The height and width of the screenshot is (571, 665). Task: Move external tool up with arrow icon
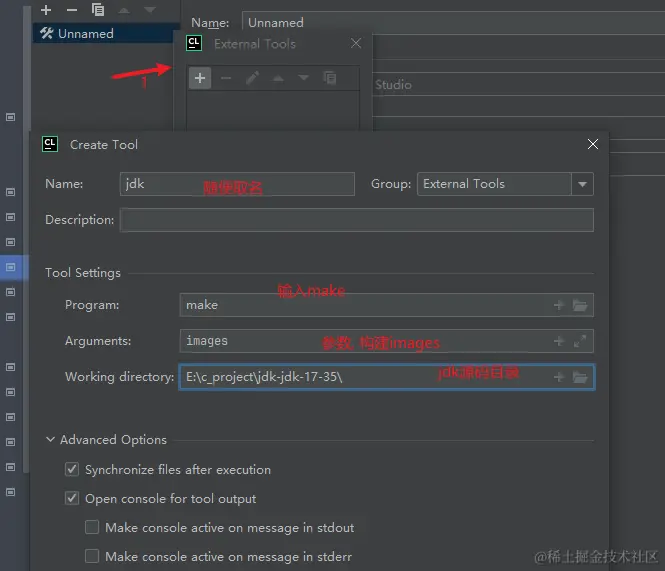278,78
